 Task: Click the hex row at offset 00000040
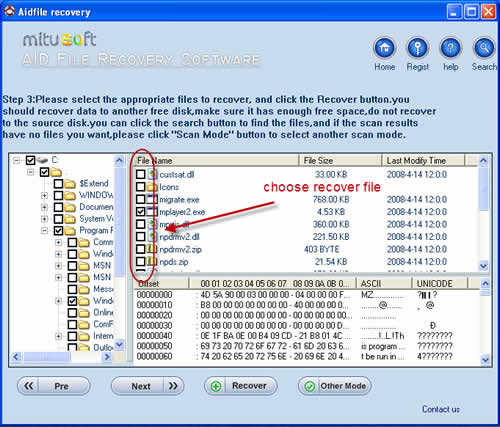[306, 336]
